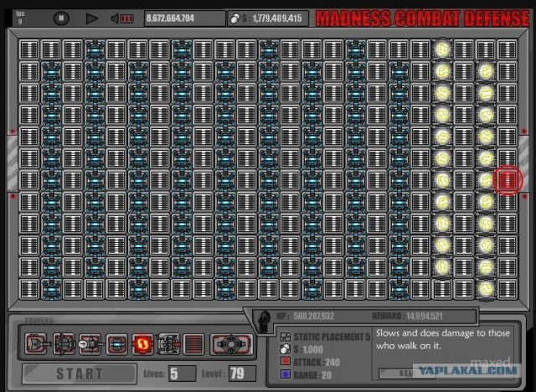Click the play arrow in the top bar
Viewport: 536px width, 392px height.
tap(91, 18)
